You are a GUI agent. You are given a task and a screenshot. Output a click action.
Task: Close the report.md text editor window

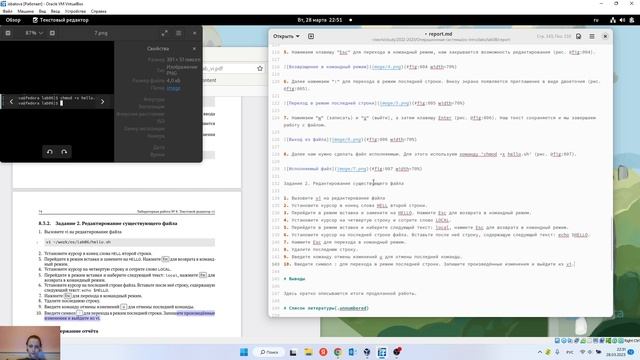(605, 36)
